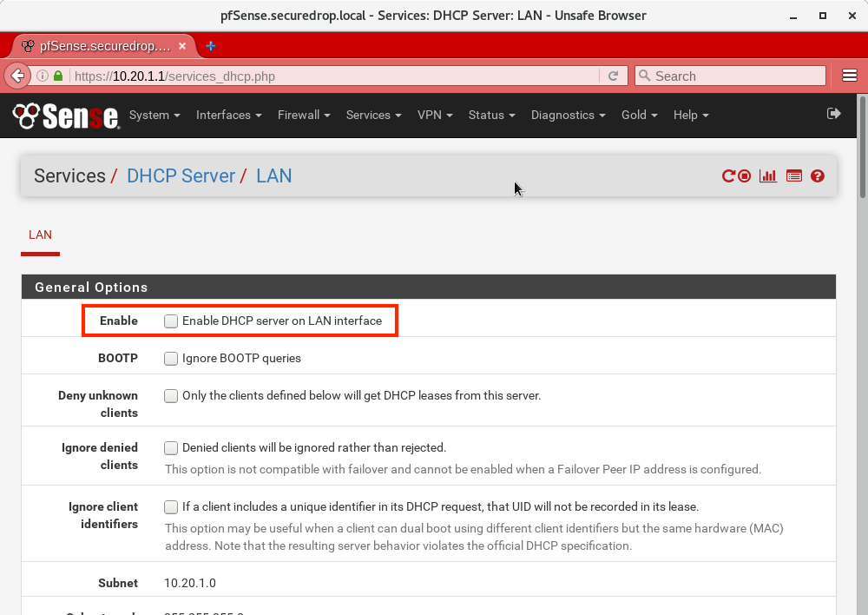Open the Firewall dropdown

click(304, 115)
